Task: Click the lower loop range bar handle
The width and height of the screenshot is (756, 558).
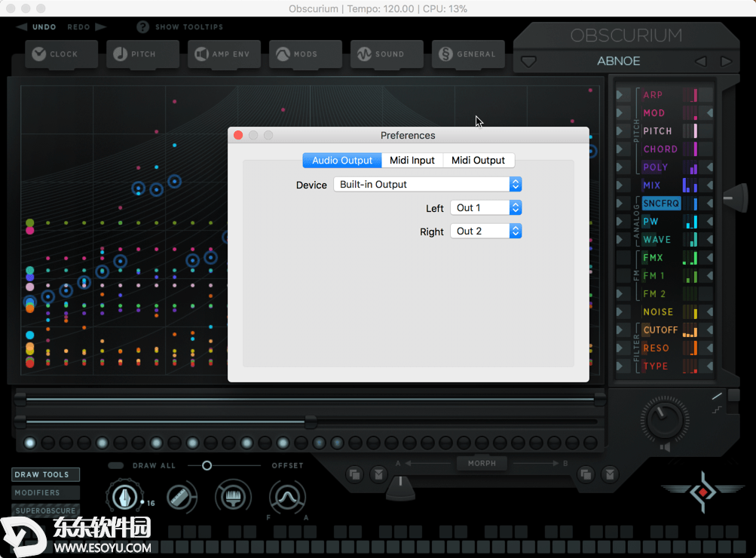Action: (x=311, y=422)
